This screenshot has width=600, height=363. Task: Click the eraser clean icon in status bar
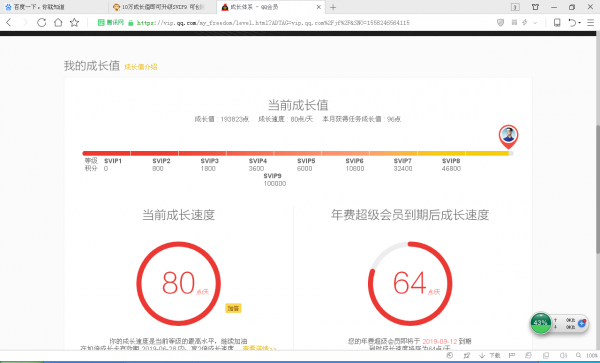(528, 356)
